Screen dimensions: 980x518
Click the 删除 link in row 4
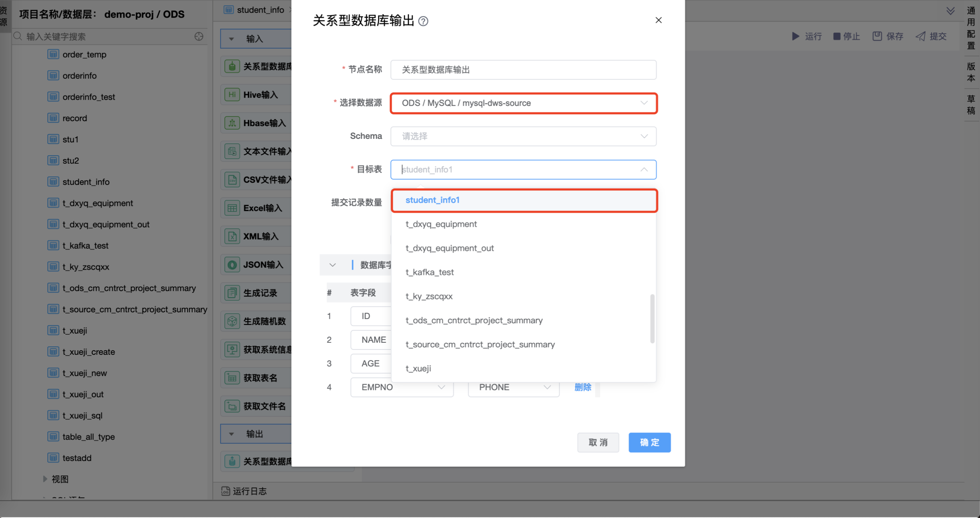click(583, 387)
